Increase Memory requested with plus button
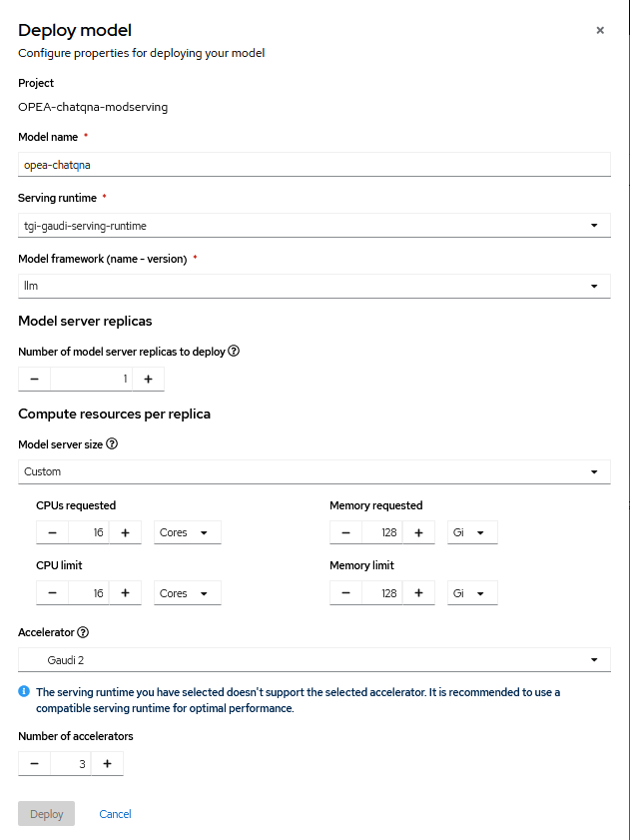Viewport: 630px width, 840px height. click(418, 533)
